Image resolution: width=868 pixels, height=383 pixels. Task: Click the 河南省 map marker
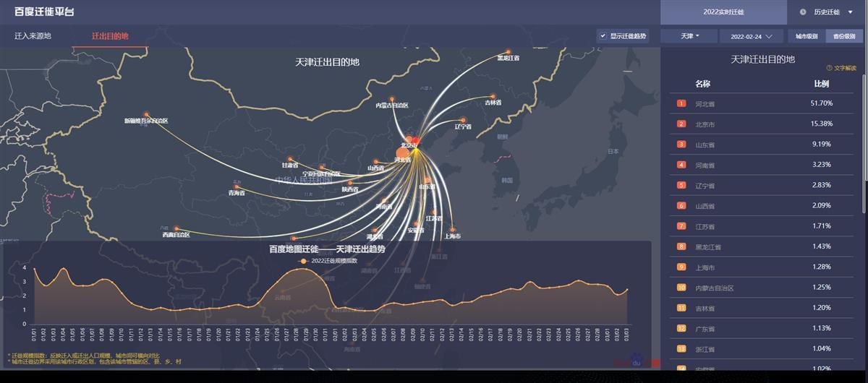click(x=384, y=201)
